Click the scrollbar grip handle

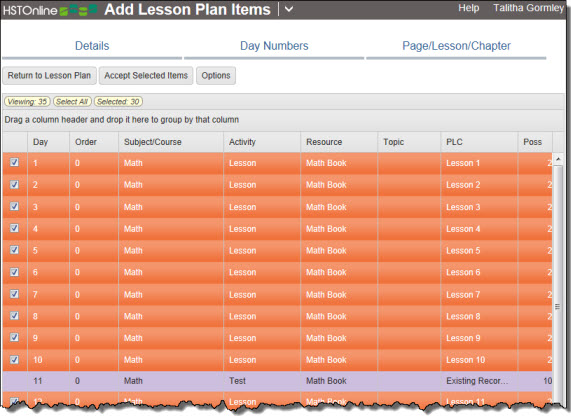(558, 306)
